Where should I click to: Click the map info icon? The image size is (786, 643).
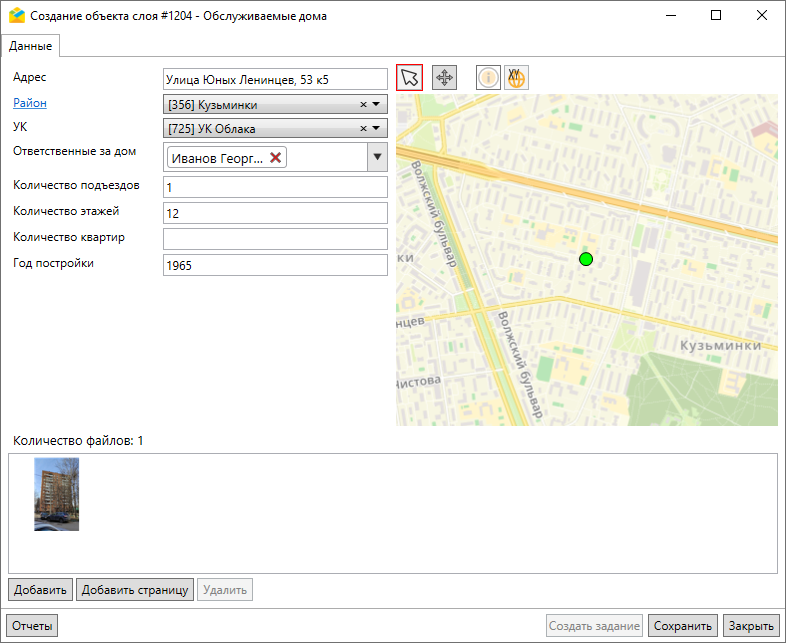click(x=488, y=78)
